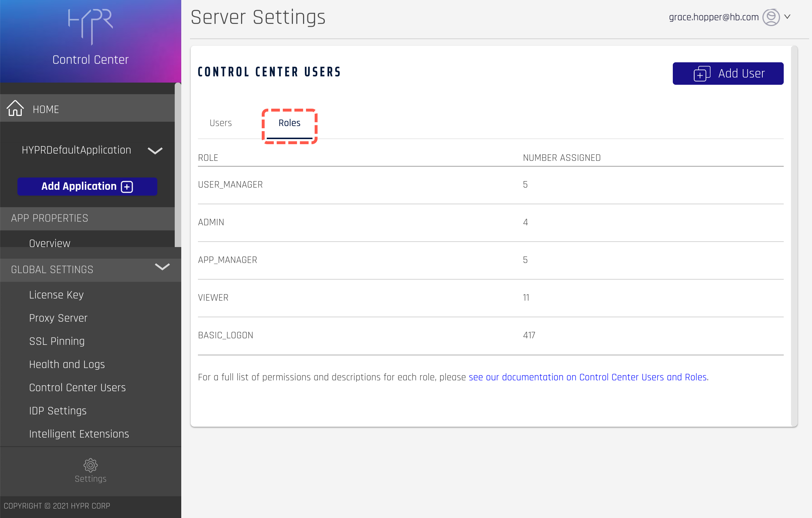Click the Home house icon

[15, 108]
